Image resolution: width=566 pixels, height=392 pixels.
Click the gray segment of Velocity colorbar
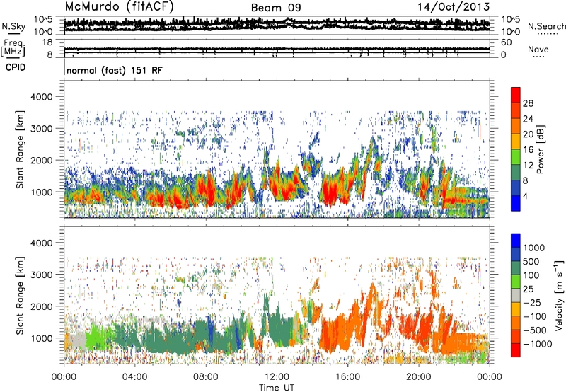(x=516, y=296)
